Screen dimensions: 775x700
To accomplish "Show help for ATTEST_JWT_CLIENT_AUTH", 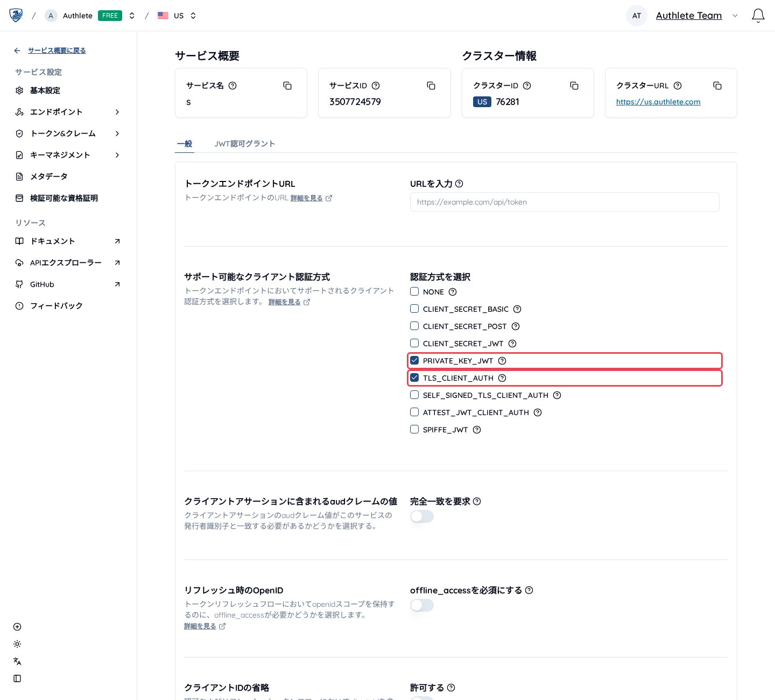I will (x=538, y=412).
